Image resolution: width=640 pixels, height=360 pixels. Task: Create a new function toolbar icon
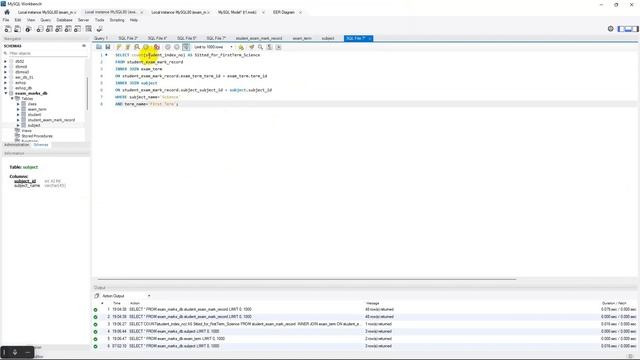[x=77, y=29]
